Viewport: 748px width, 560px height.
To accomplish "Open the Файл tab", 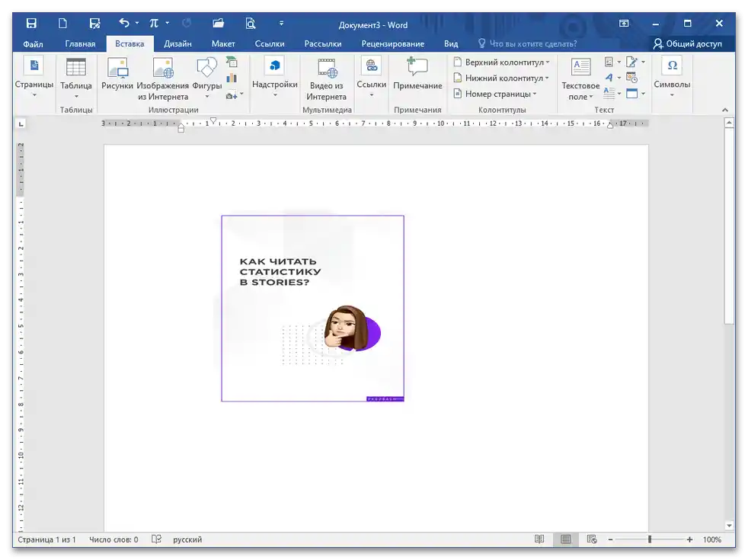I will 33,44.
